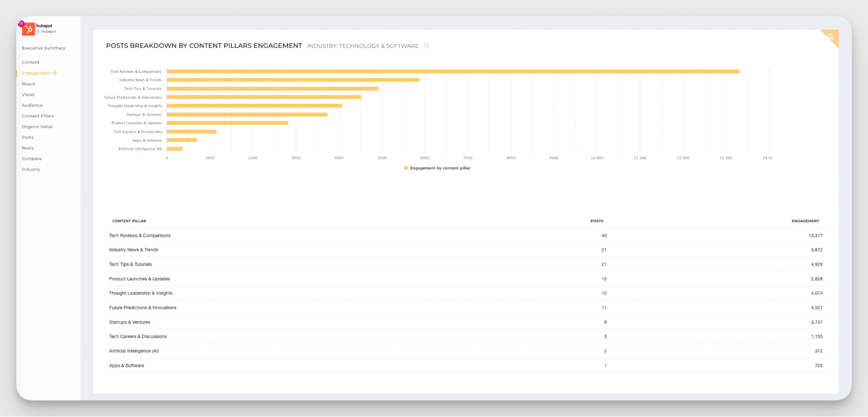The image size is (868, 417).
Task: View the Organic Value section
Action: click(x=37, y=126)
